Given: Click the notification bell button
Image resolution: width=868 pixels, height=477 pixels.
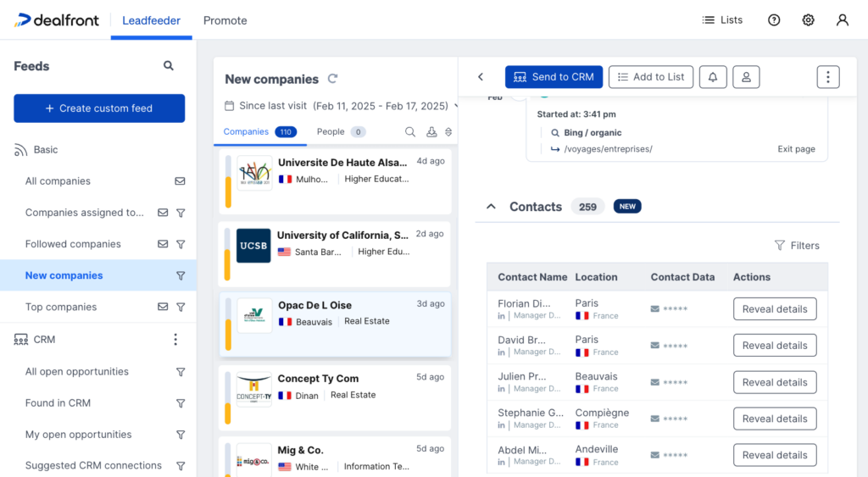Looking at the screenshot, I should coord(712,77).
